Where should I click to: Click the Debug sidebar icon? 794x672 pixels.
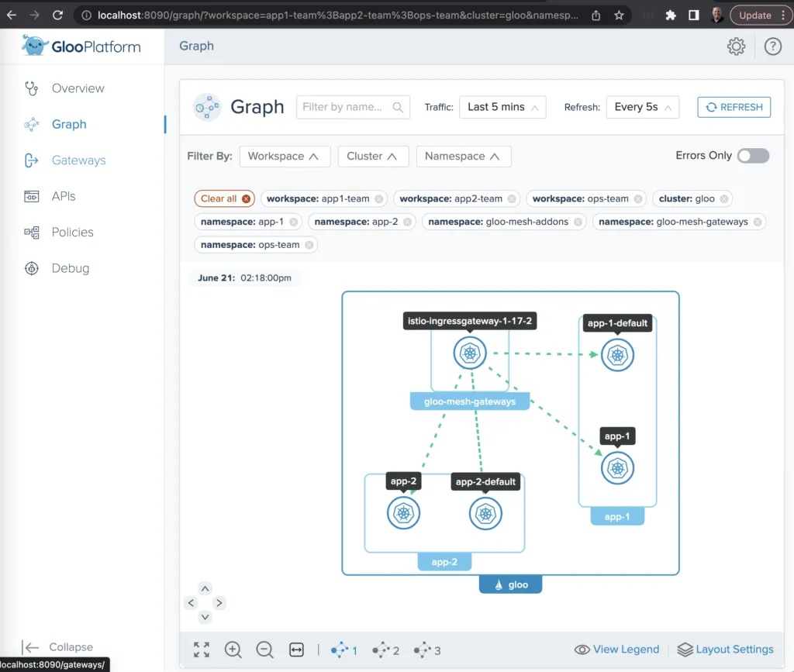(x=31, y=268)
